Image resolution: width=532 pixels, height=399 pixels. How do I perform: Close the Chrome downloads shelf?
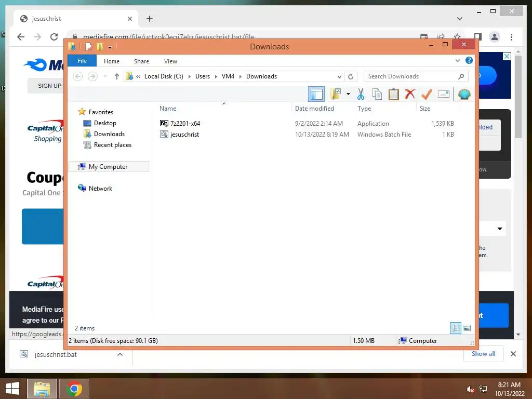pyautogui.click(x=513, y=354)
